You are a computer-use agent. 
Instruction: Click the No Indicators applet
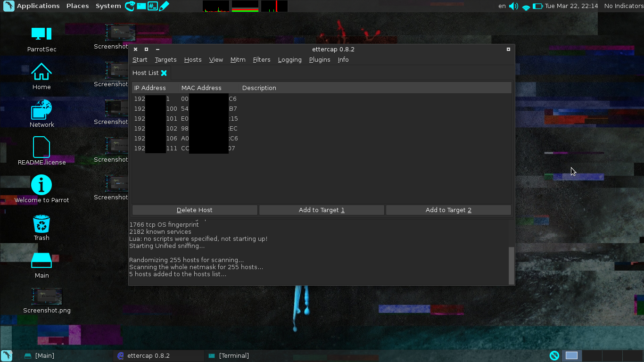coord(623,6)
